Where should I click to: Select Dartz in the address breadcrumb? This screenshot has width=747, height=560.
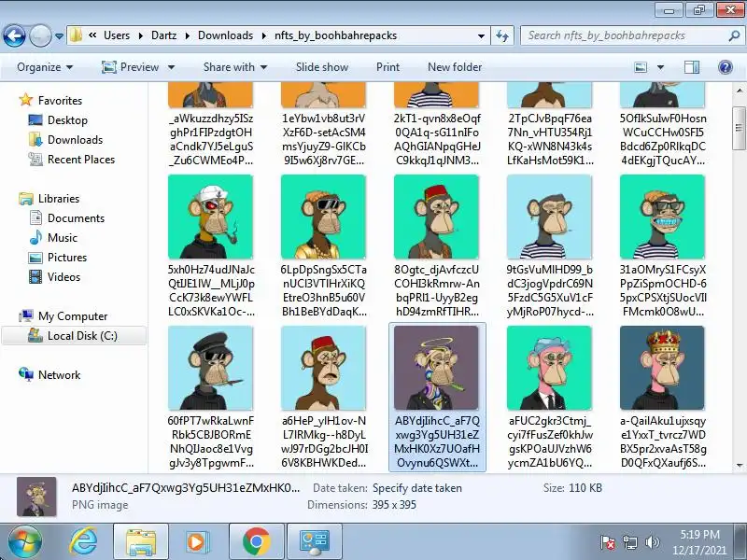164,35
